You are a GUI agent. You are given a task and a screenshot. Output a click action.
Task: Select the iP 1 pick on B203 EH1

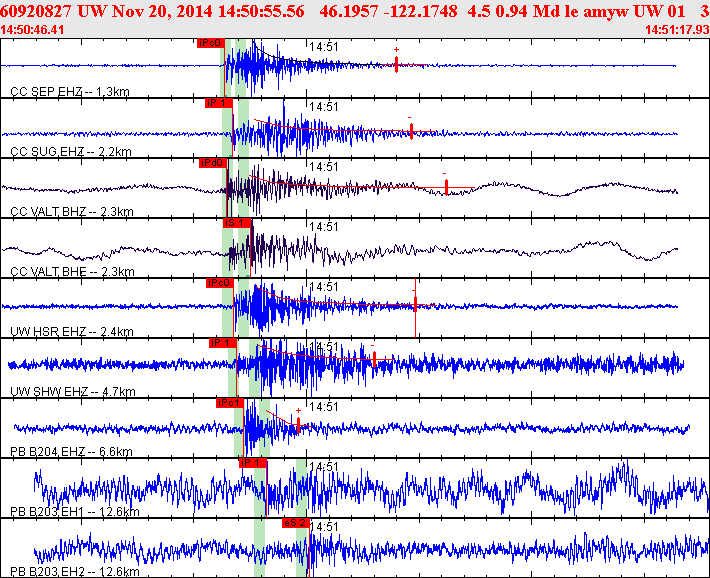(253, 463)
